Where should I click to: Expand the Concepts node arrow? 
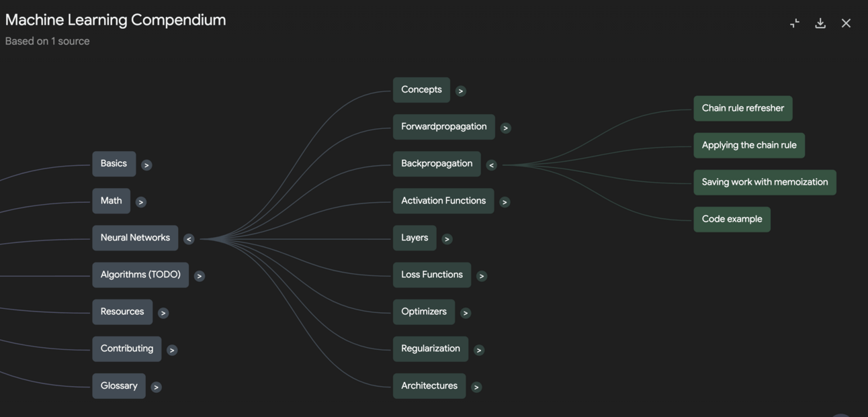[460, 91]
